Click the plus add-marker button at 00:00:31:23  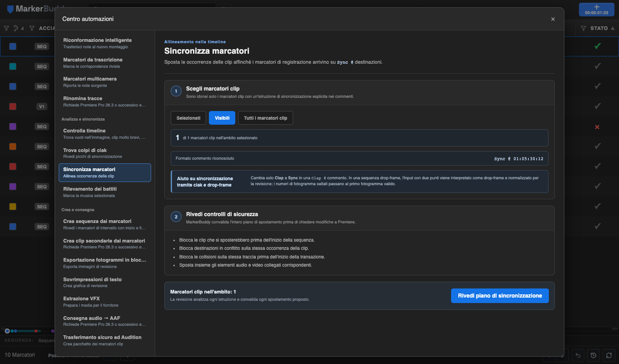[596, 10]
